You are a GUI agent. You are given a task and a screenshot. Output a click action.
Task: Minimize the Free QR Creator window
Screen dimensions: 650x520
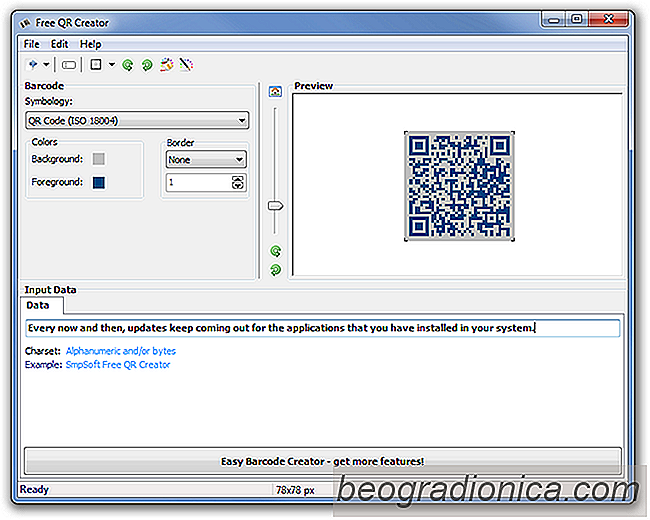coord(553,19)
